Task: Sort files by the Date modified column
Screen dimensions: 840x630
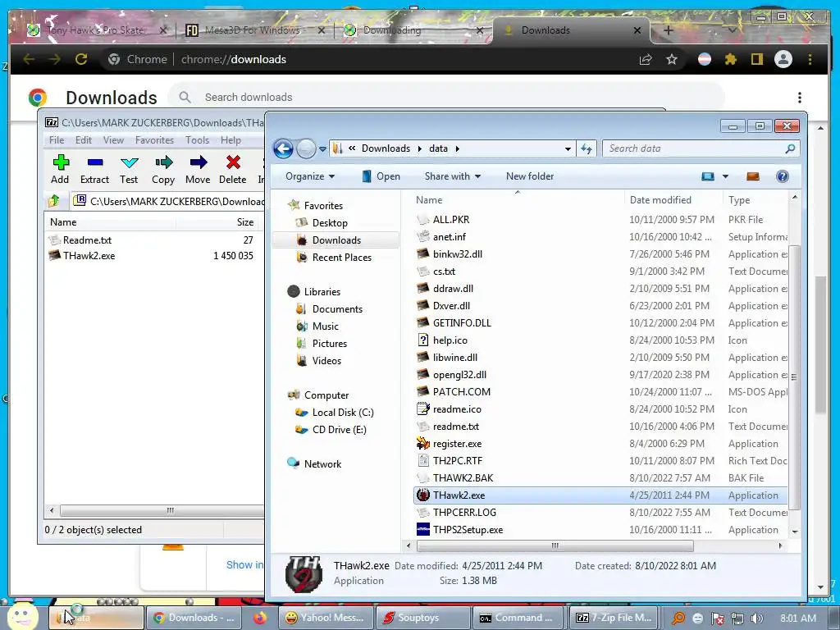Action: pyautogui.click(x=660, y=200)
